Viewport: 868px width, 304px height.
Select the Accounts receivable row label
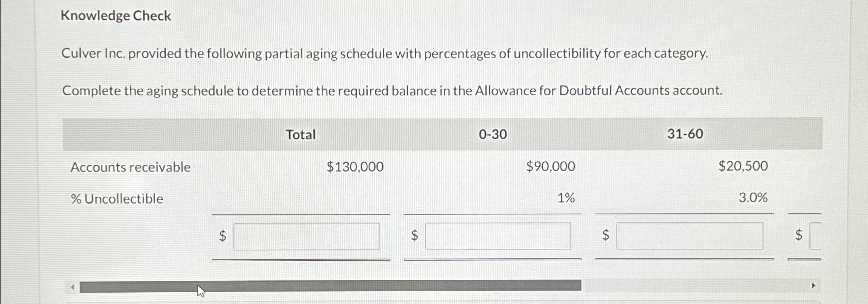131,167
